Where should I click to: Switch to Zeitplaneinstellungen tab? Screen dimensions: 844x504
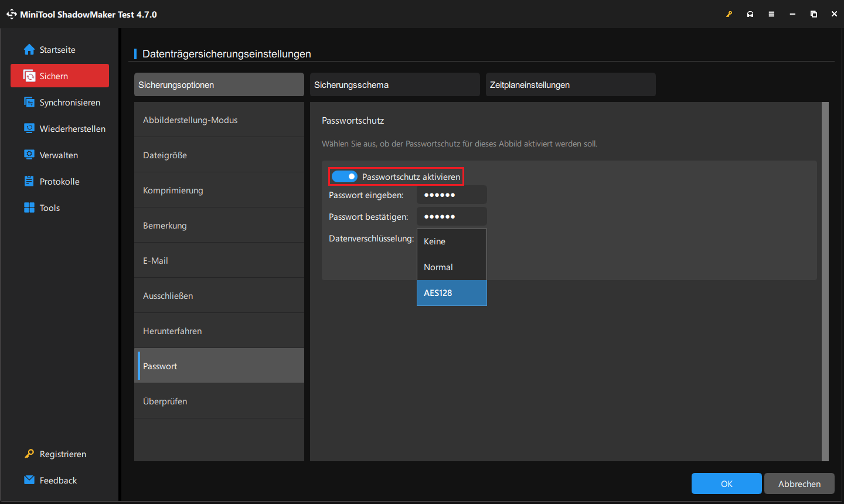571,84
